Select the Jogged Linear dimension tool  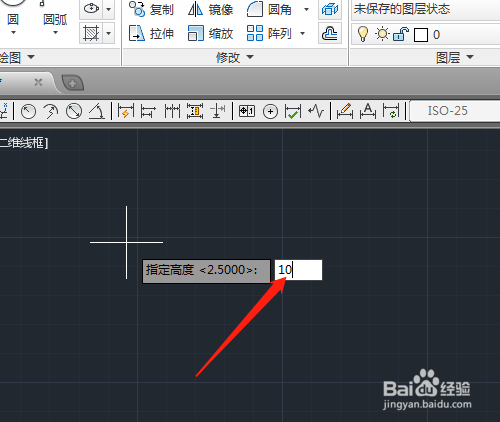pyautogui.click(x=316, y=111)
